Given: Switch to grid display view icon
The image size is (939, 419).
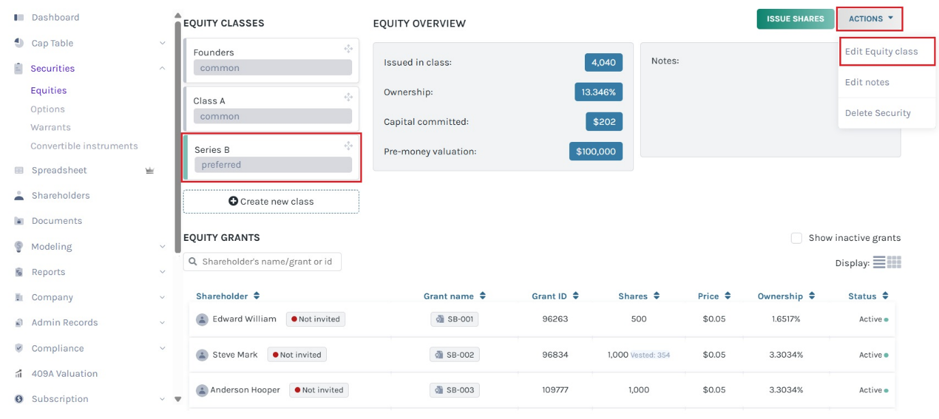Looking at the screenshot, I should (894, 262).
